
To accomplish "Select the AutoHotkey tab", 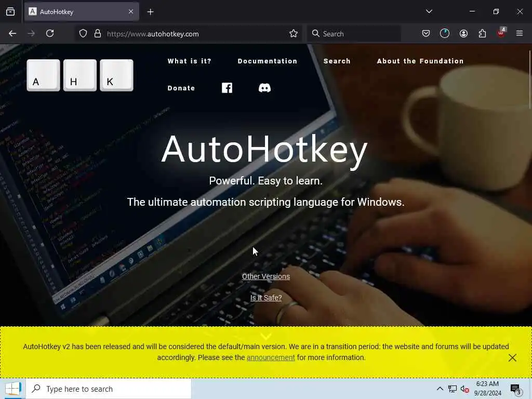I will click(x=82, y=12).
